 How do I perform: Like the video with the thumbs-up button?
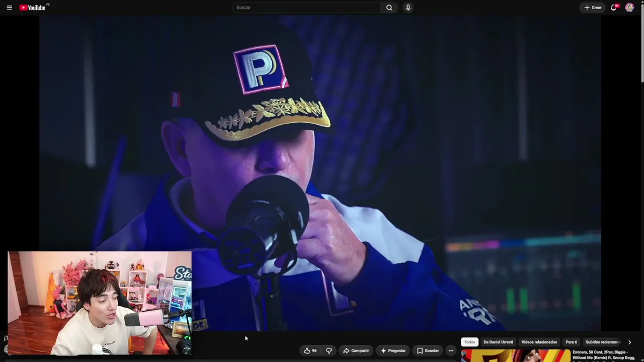click(x=310, y=351)
